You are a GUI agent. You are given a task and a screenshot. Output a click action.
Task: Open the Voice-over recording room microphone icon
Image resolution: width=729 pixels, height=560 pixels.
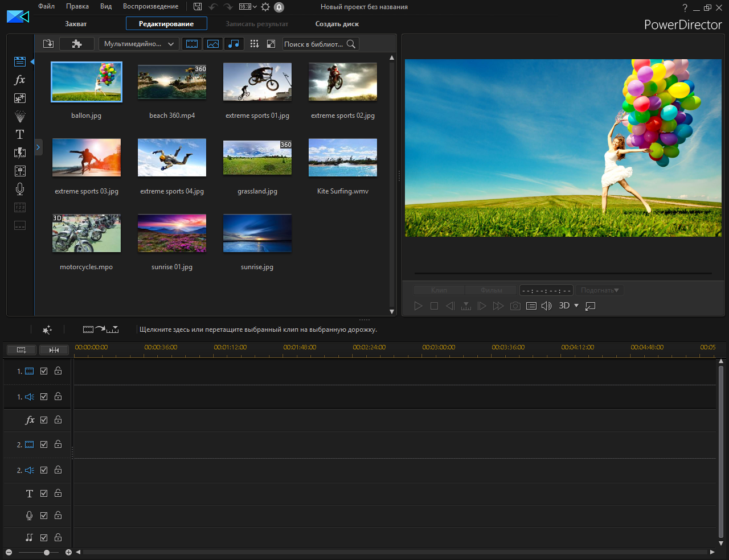[20, 189]
